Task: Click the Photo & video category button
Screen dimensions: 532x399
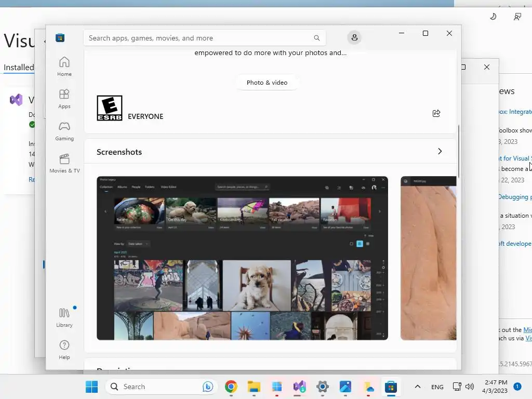Action: [x=267, y=83]
